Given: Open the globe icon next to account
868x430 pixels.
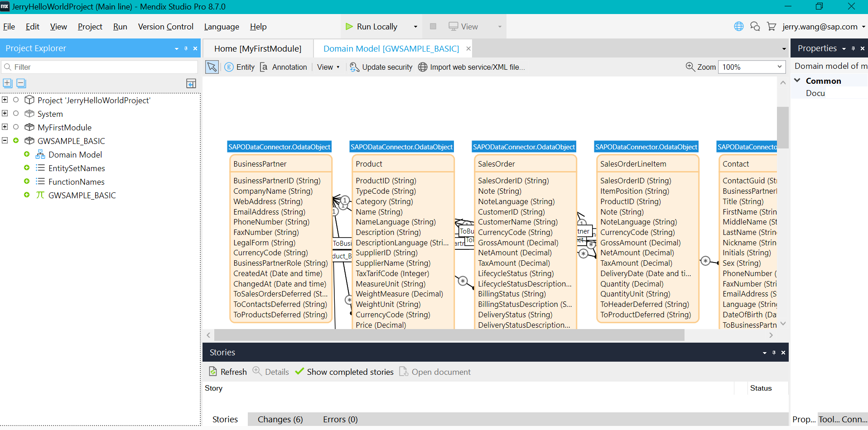Looking at the screenshot, I should [738, 26].
